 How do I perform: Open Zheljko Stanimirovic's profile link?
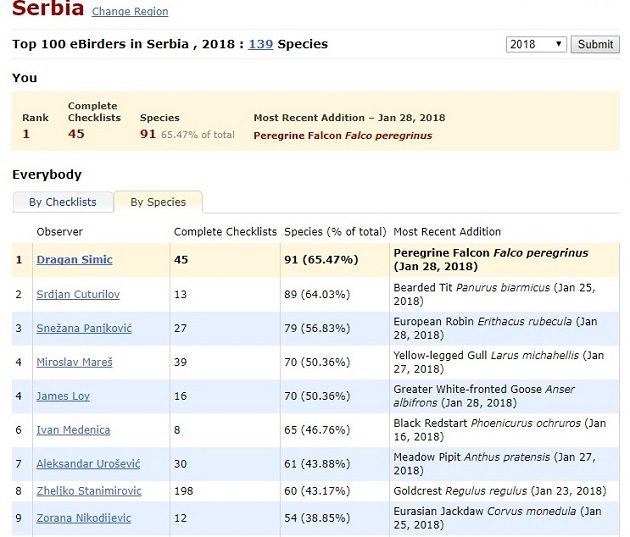pos(89,491)
